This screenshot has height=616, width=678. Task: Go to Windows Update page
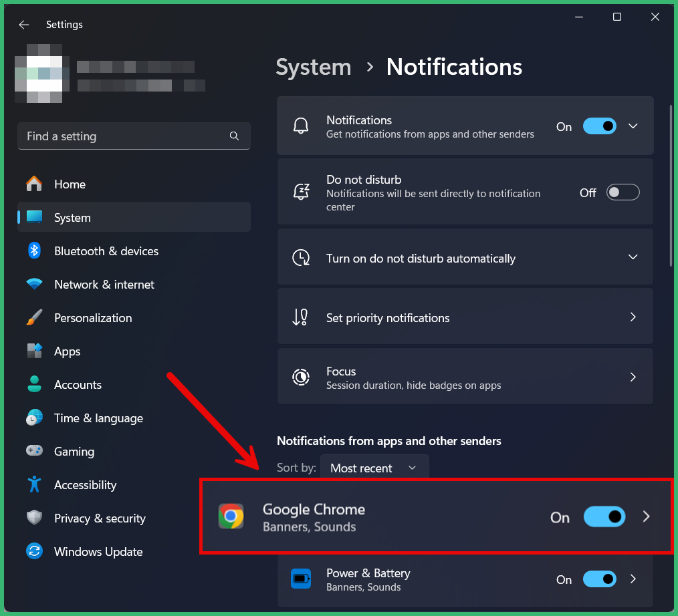(134, 551)
